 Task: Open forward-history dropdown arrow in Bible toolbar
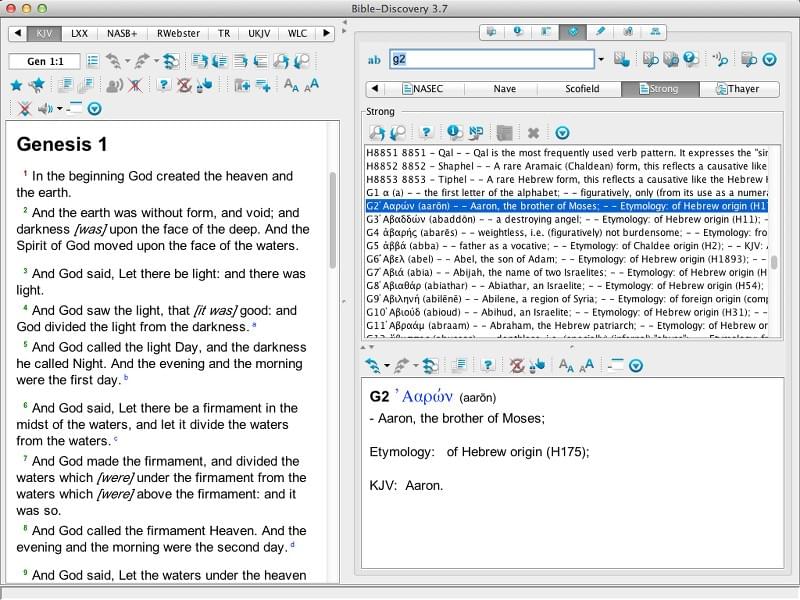click(x=156, y=62)
